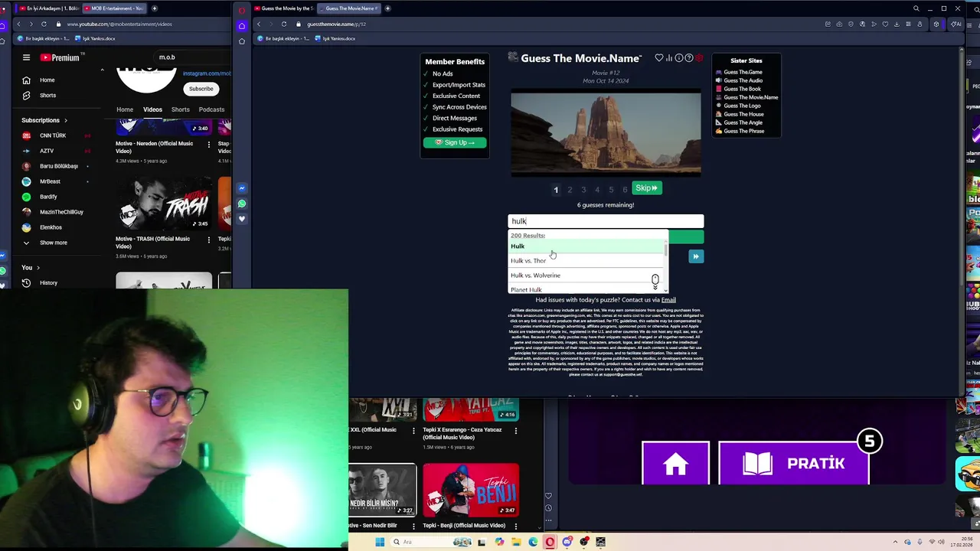Click the browser search magnifier icon
Viewport: 980px width, 551px height.
pyautogui.click(x=916, y=8)
